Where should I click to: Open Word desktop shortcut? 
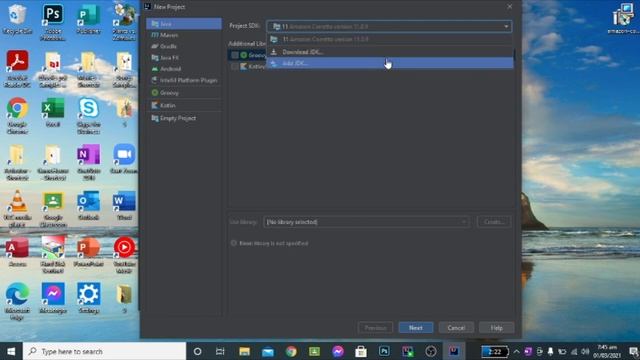pos(124,205)
